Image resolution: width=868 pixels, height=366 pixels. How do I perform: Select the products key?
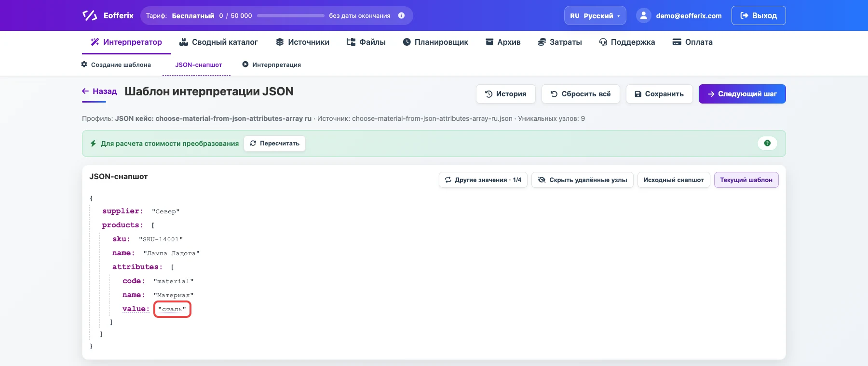pyautogui.click(x=122, y=225)
